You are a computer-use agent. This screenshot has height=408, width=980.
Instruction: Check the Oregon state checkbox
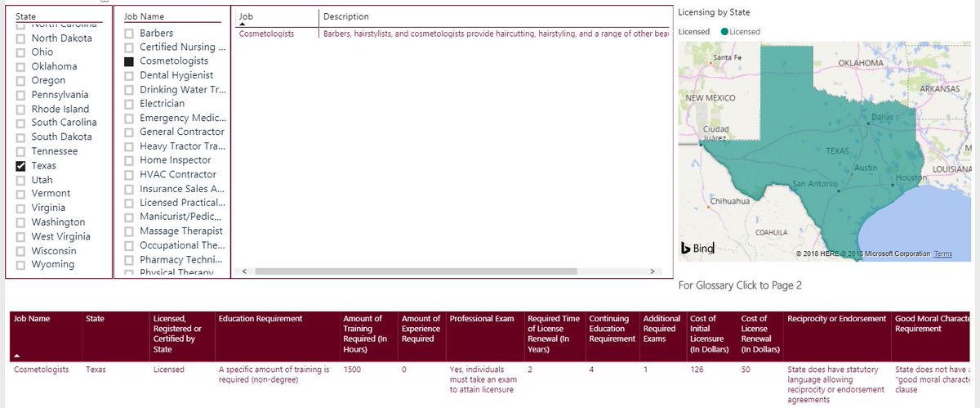pos(21,81)
